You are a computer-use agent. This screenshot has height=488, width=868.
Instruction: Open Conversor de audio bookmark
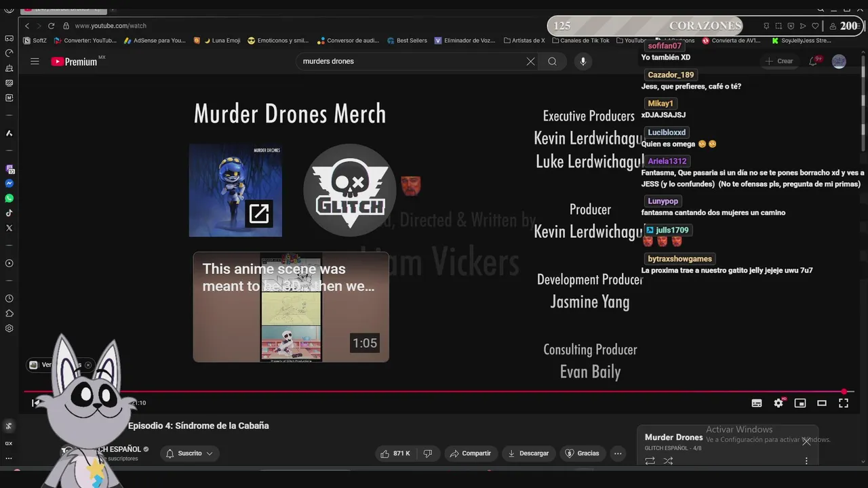point(349,41)
